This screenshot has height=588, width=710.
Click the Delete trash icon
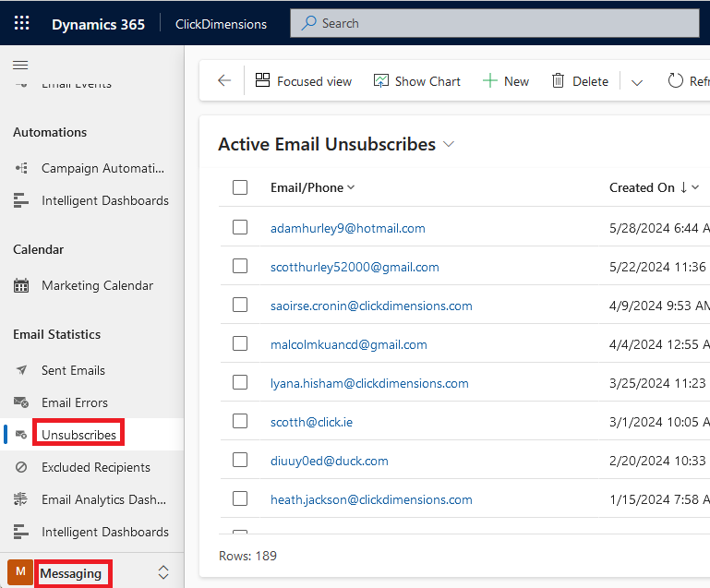(x=558, y=81)
